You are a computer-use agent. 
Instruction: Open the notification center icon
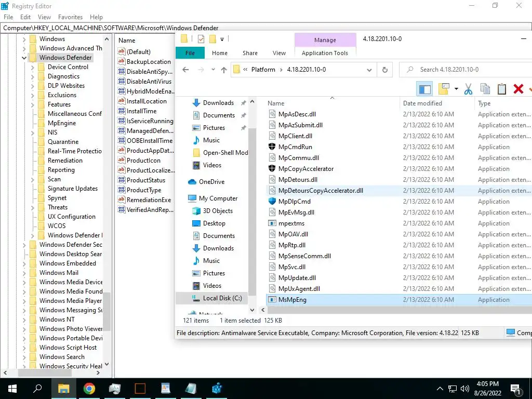(x=515, y=389)
